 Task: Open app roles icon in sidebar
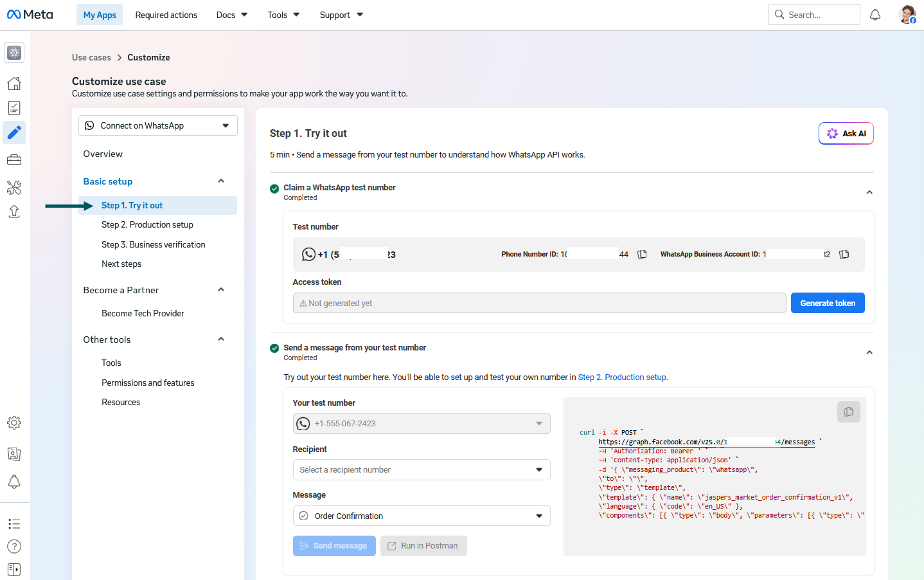[14, 454]
